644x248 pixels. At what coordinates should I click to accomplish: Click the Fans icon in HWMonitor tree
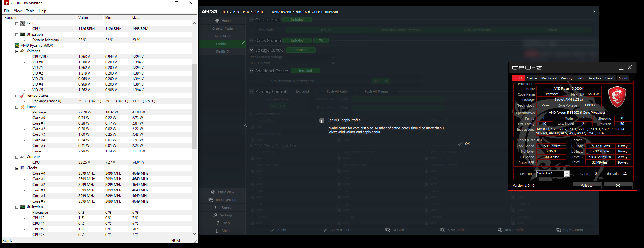coord(23,23)
